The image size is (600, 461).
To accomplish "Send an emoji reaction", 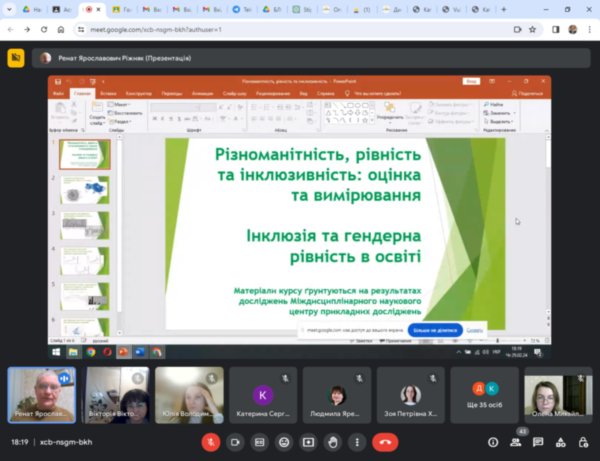I will [284, 441].
